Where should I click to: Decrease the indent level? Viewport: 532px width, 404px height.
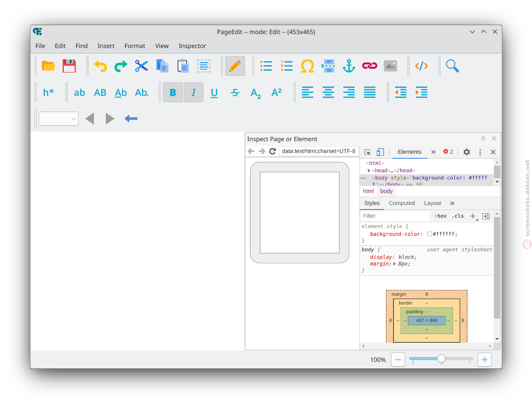click(x=401, y=93)
